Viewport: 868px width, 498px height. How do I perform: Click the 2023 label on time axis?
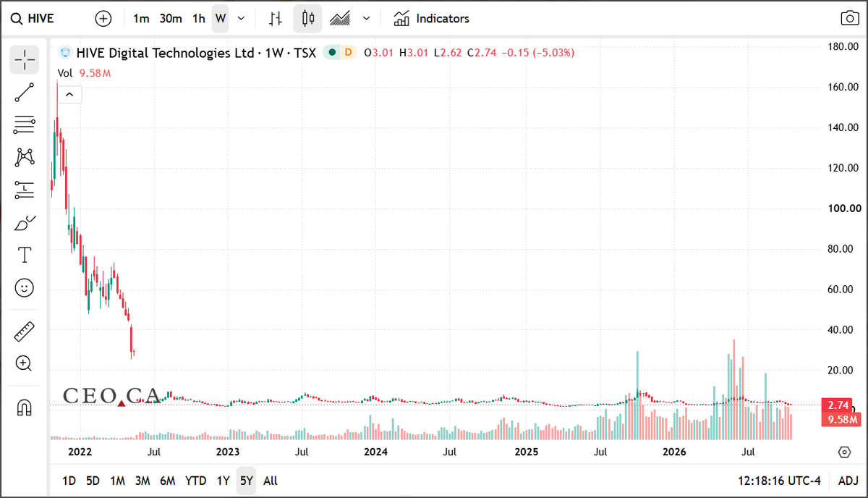pyautogui.click(x=228, y=452)
